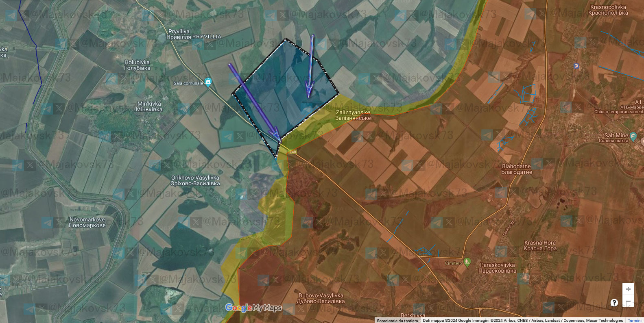Select the Sala comunale pin icon
The width and height of the screenshot is (644, 323).
point(208,82)
